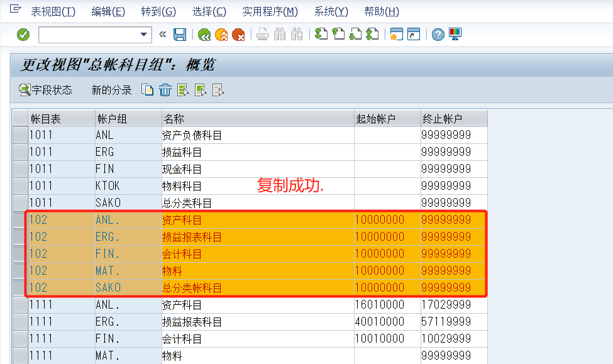The image size is (613, 364).
Task: Select the 现金科目 name cell
Action: pos(258,169)
